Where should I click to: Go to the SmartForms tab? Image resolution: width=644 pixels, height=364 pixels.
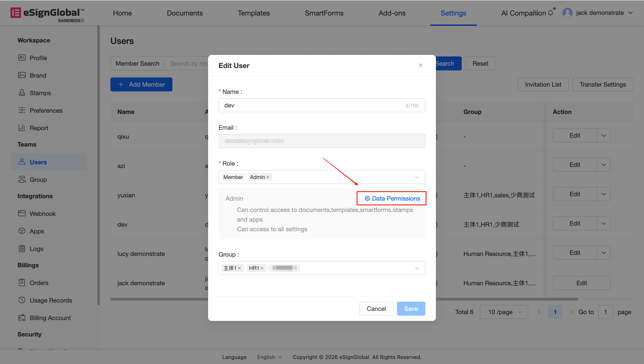(324, 13)
